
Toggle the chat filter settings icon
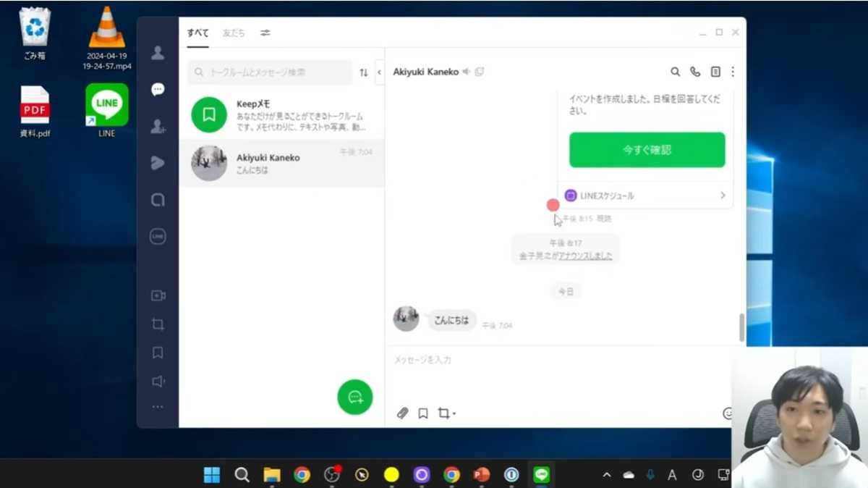pos(265,33)
